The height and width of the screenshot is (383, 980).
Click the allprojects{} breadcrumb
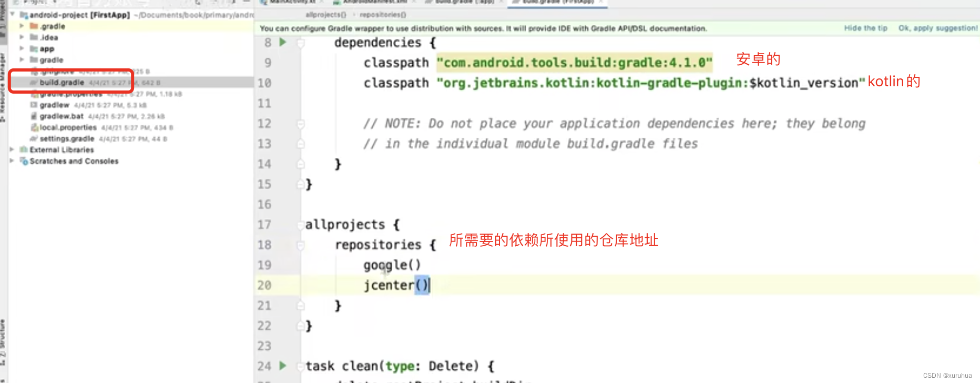coord(325,15)
